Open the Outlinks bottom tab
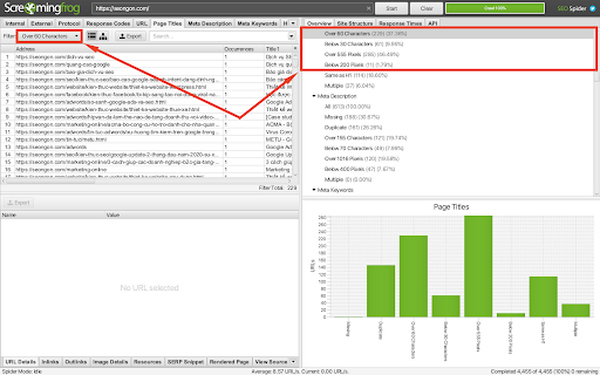 tap(76, 362)
